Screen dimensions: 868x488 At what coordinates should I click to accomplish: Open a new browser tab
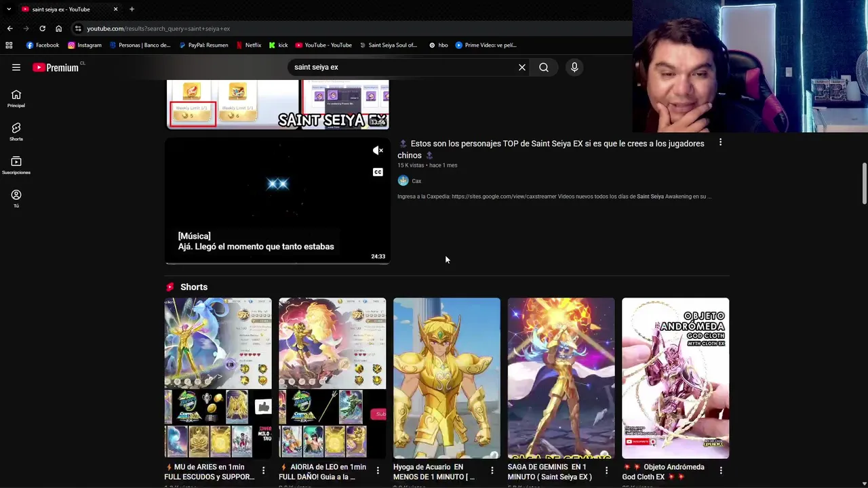[x=132, y=9]
